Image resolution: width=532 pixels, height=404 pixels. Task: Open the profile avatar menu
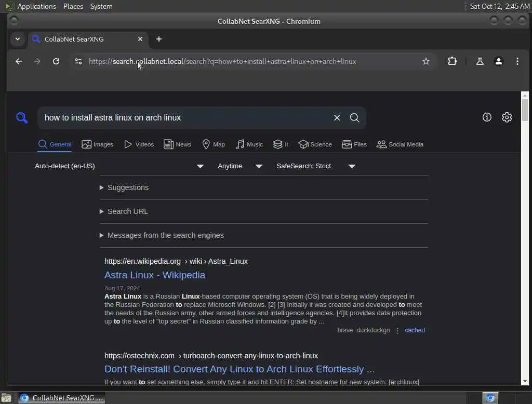tap(498, 61)
